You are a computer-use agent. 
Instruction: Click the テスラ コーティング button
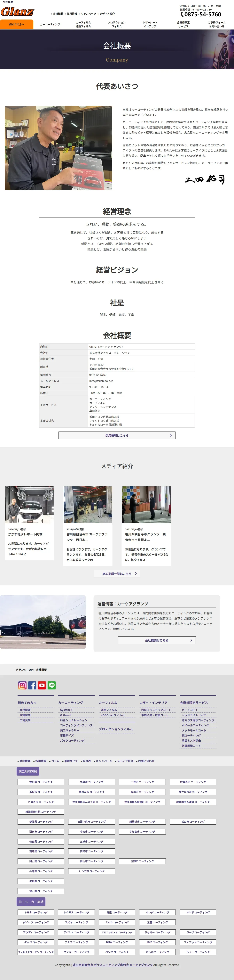(76, 942)
